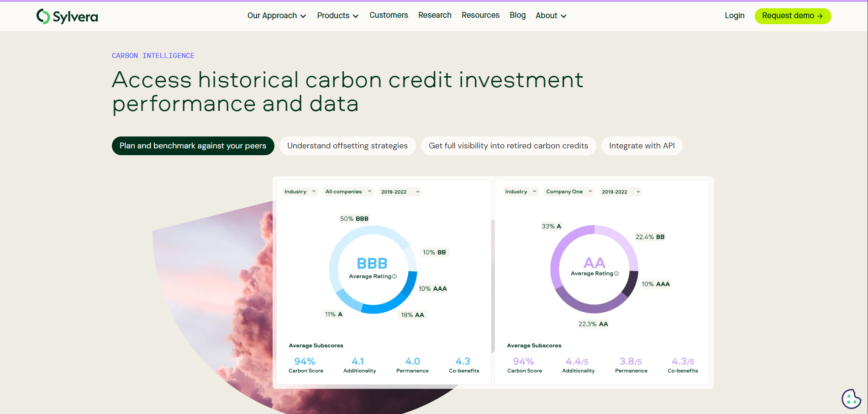Click the 10% BB chart label
The height and width of the screenshot is (414, 868).
(434, 252)
